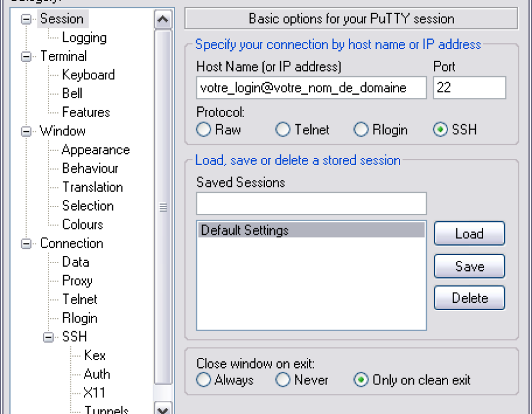Image resolution: width=532 pixels, height=414 pixels.
Task: Open Kex settings
Action: coord(95,356)
